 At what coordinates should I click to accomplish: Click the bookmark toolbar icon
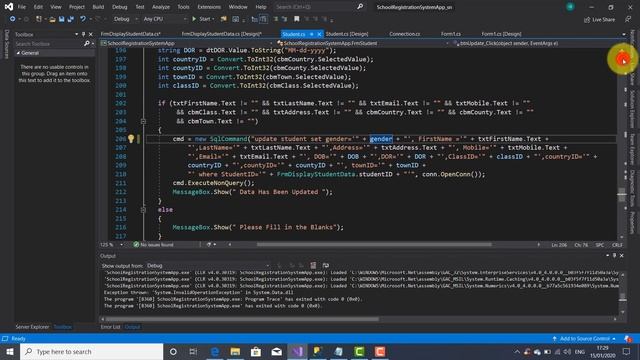click(x=297, y=19)
